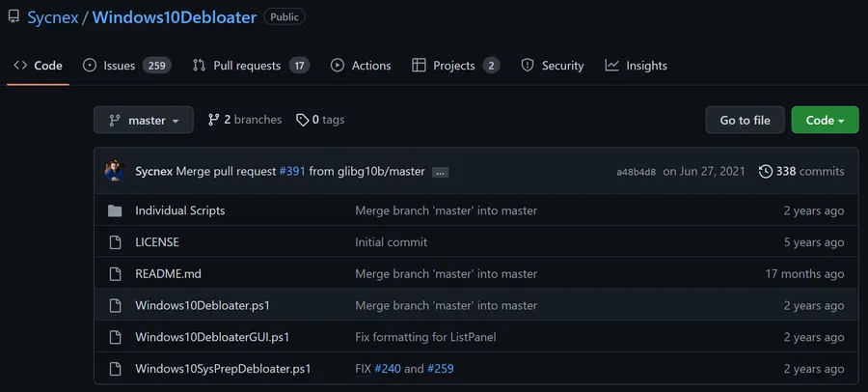The height and width of the screenshot is (392, 868).
Task: Click the repository book icon beside Sycnex
Action: (14, 17)
